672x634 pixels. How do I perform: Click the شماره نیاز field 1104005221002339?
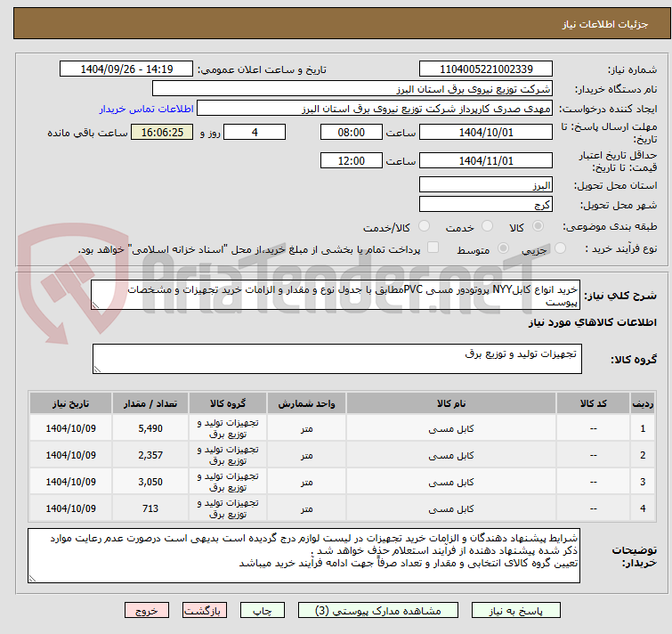(x=486, y=69)
